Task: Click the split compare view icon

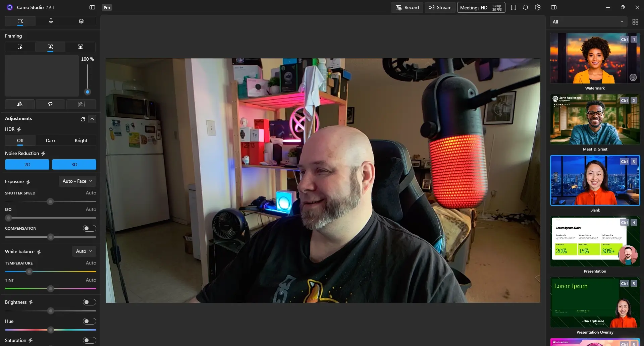Action: 513,7
